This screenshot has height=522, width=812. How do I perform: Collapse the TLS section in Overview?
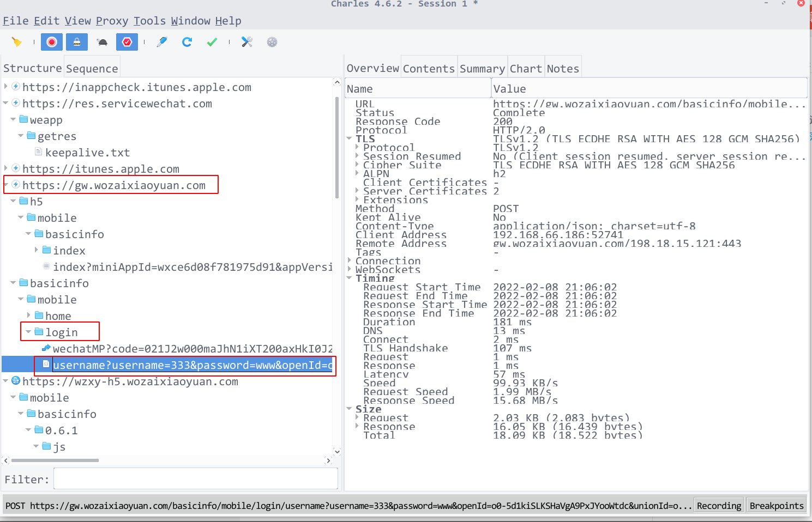pyautogui.click(x=349, y=138)
